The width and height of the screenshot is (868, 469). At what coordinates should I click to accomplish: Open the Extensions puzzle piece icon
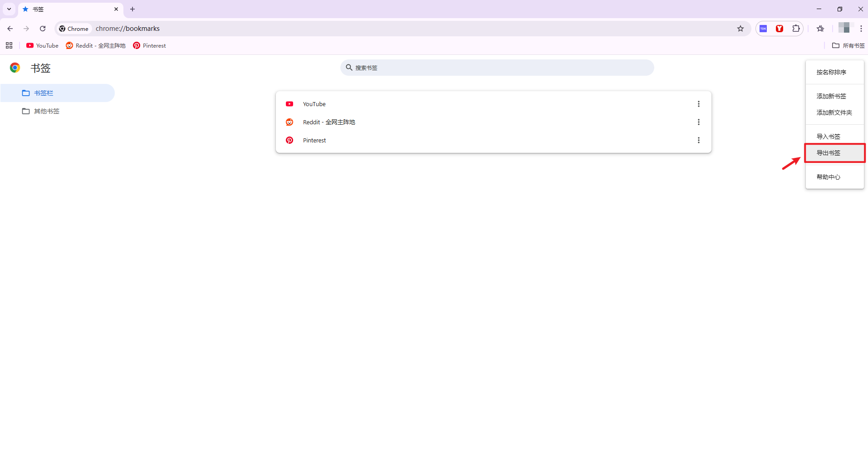(x=796, y=29)
